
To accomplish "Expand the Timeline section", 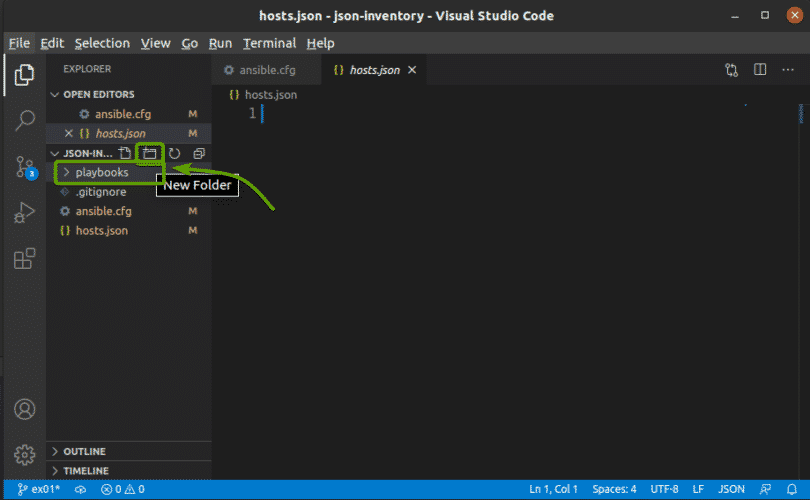I will pyautogui.click(x=129, y=471).
